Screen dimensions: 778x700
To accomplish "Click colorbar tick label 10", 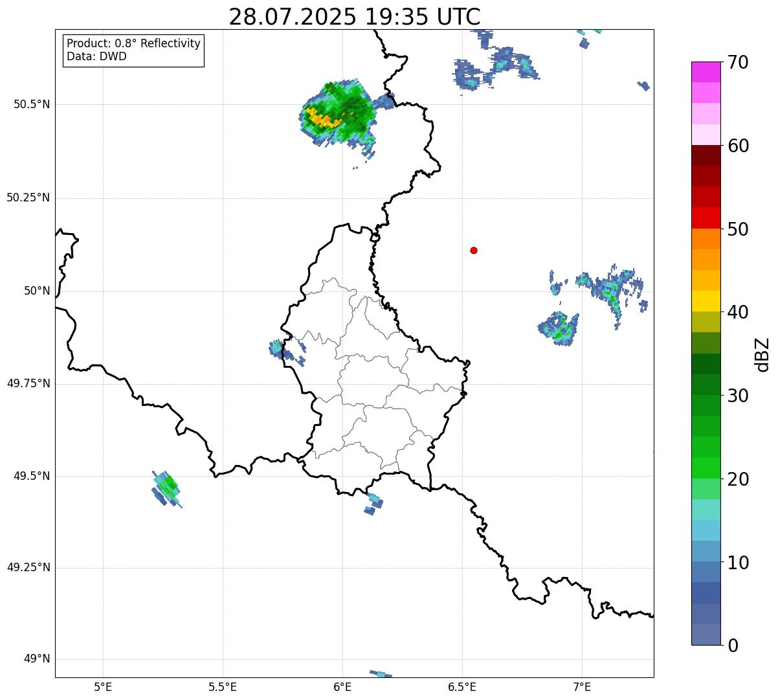I will [x=738, y=563].
